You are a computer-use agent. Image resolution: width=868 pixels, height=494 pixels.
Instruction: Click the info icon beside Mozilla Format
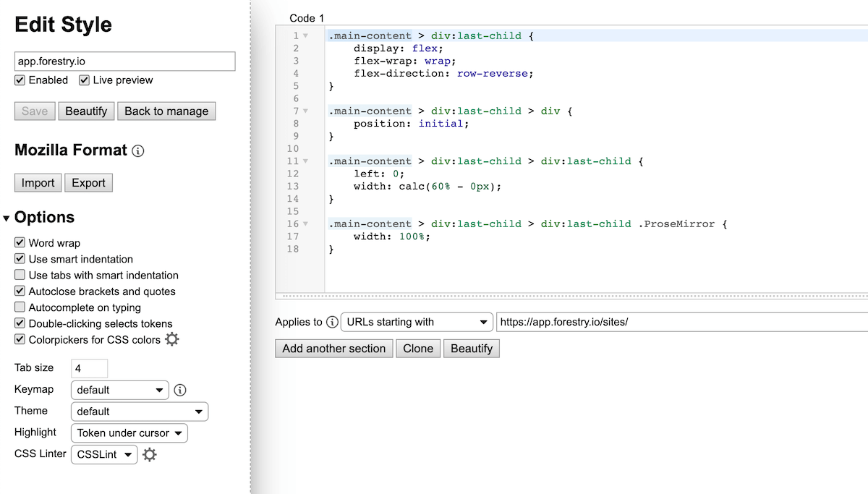pos(138,151)
